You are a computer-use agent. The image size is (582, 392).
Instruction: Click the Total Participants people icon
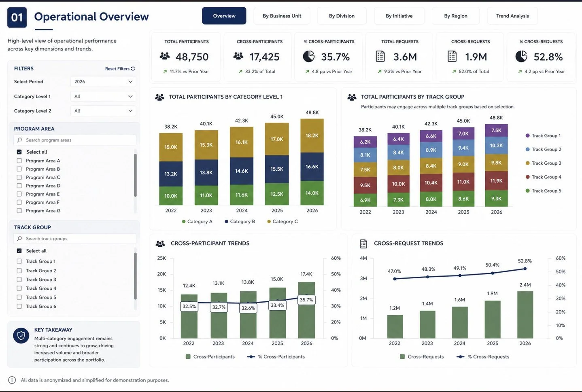pyautogui.click(x=165, y=56)
